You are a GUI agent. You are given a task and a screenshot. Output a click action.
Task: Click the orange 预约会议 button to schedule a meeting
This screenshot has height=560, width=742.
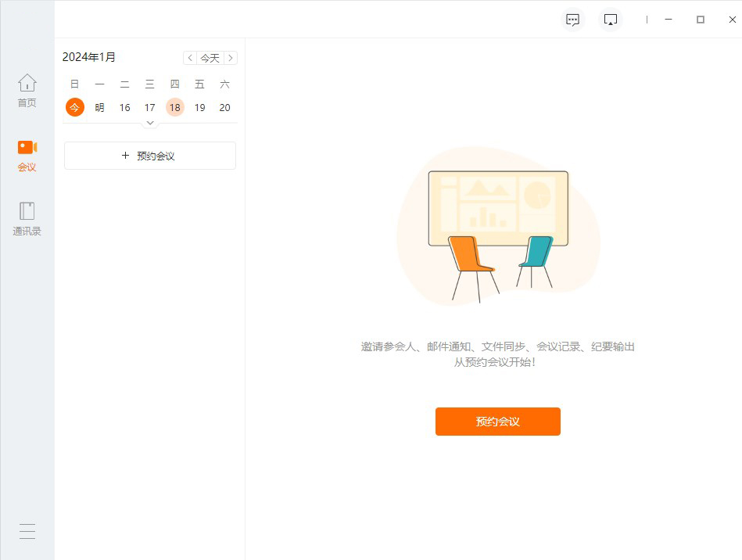pos(497,421)
